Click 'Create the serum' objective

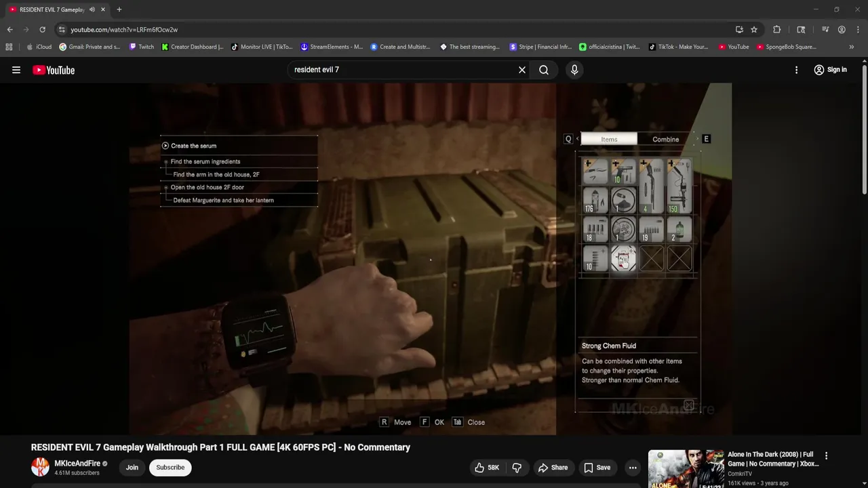(x=193, y=146)
